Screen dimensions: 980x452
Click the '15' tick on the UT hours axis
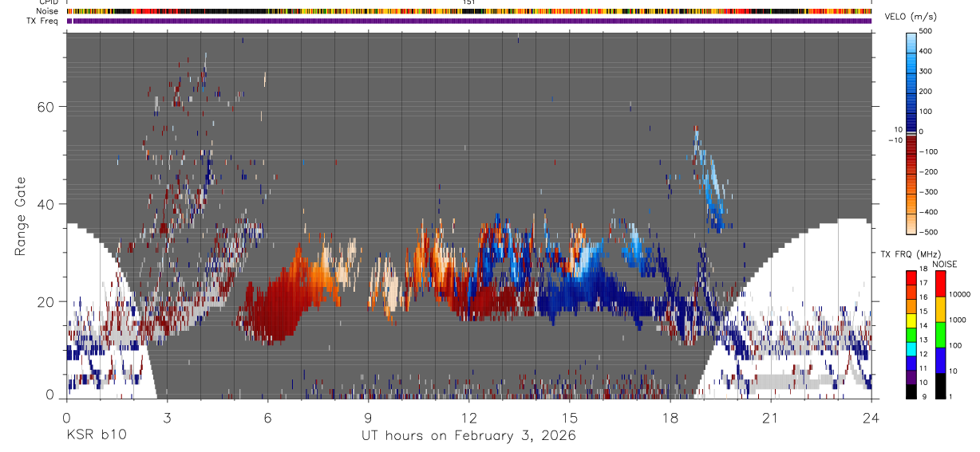point(570,417)
